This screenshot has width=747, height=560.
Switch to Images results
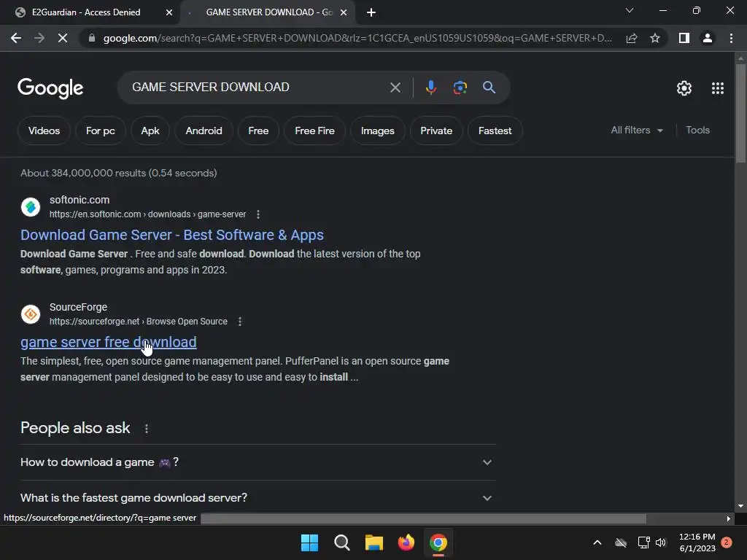(x=377, y=131)
